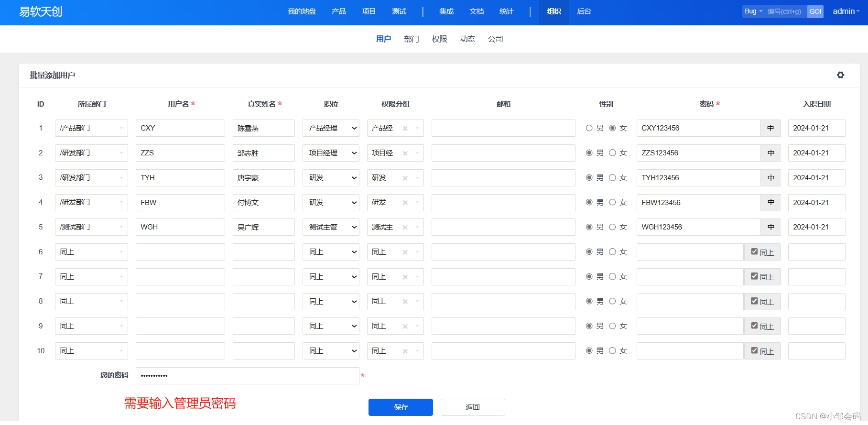Focus the 您的密码 admin password field
The height and width of the screenshot is (425, 868).
(x=248, y=376)
